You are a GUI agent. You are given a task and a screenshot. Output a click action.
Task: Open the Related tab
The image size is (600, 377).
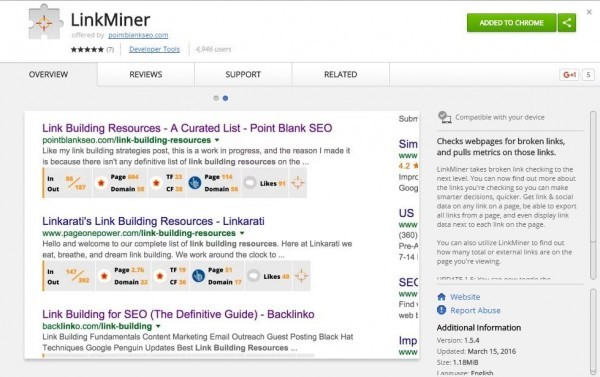pyautogui.click(x=341, y=75)
